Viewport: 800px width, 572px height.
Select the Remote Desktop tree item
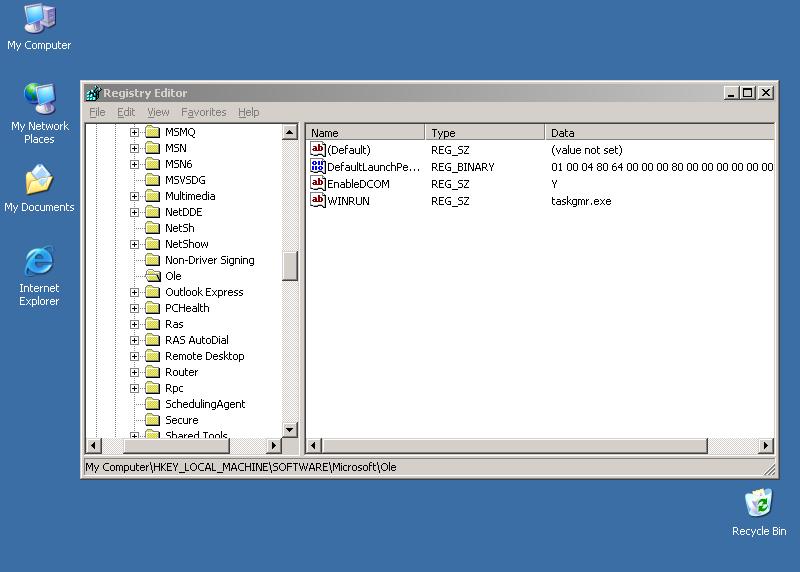click(x=205, y=356)
